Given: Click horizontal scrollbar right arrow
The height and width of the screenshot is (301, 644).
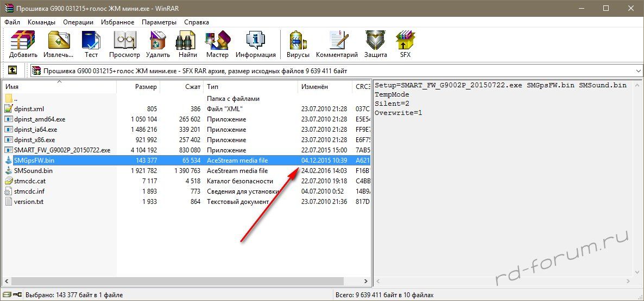Looking at the screenshot, I should pyautogui.click(x=365, y=281).
